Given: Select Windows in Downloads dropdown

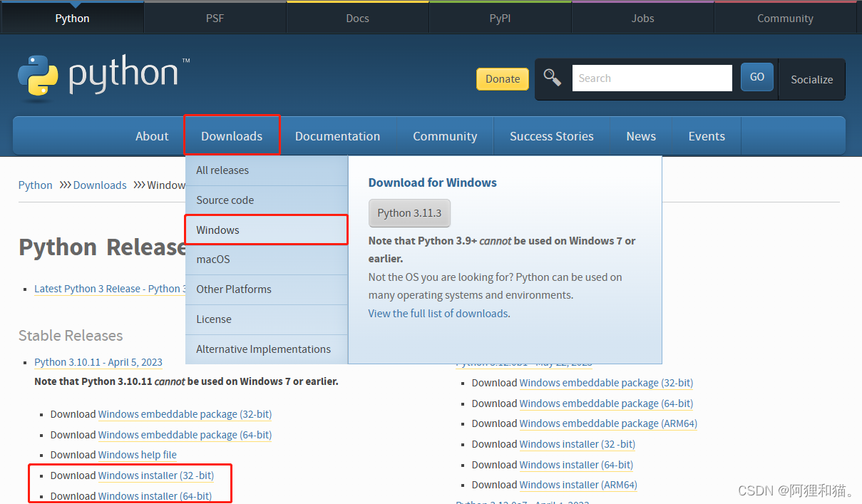Looking at the screenshot, I should (267, 230).
